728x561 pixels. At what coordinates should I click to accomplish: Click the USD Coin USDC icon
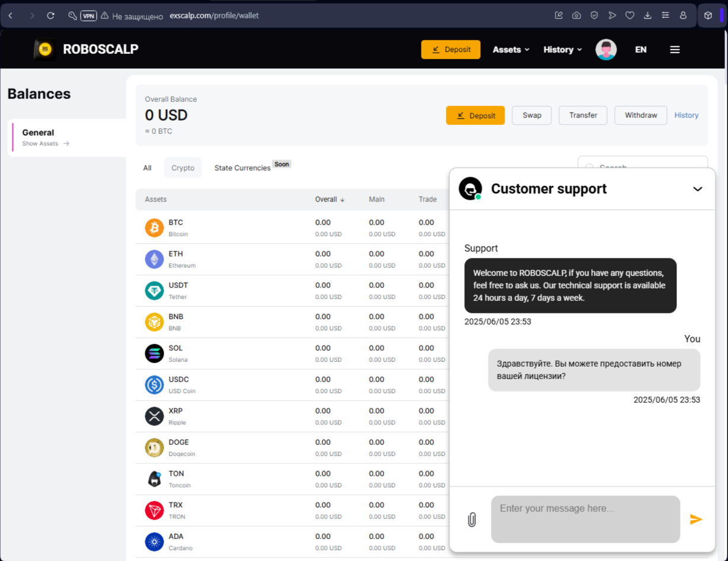click(x=154, y=384)
